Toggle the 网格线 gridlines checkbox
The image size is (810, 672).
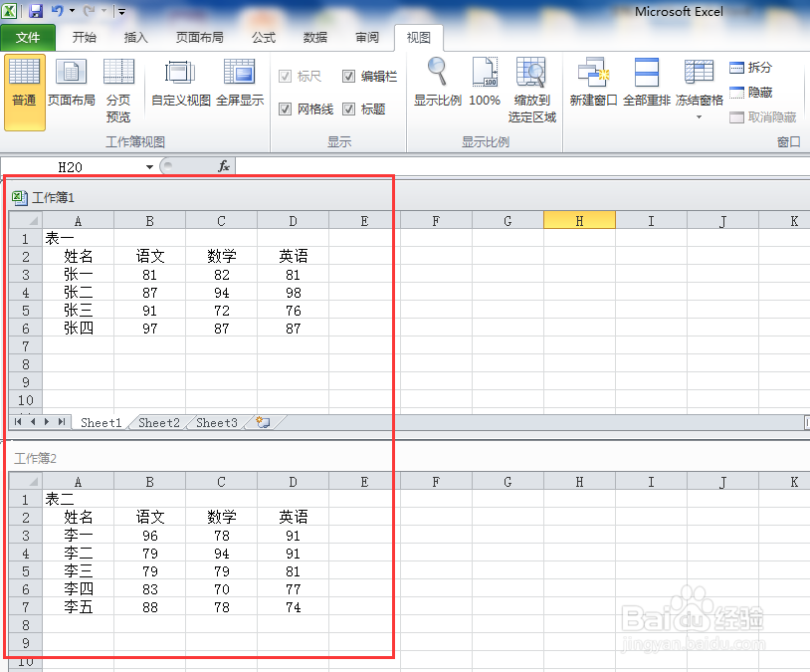click(288, 109)
